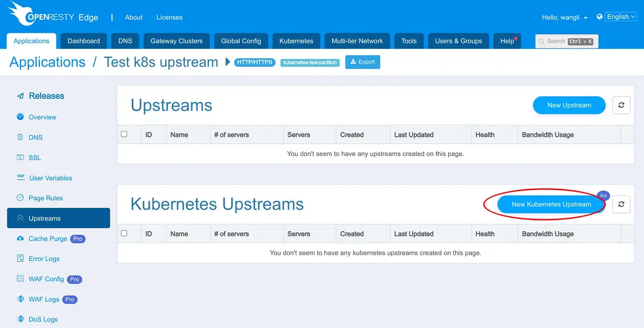644x328 pixels.
Task: Click the Pro badge next to WAF Config
Action: tap(74, 279)
